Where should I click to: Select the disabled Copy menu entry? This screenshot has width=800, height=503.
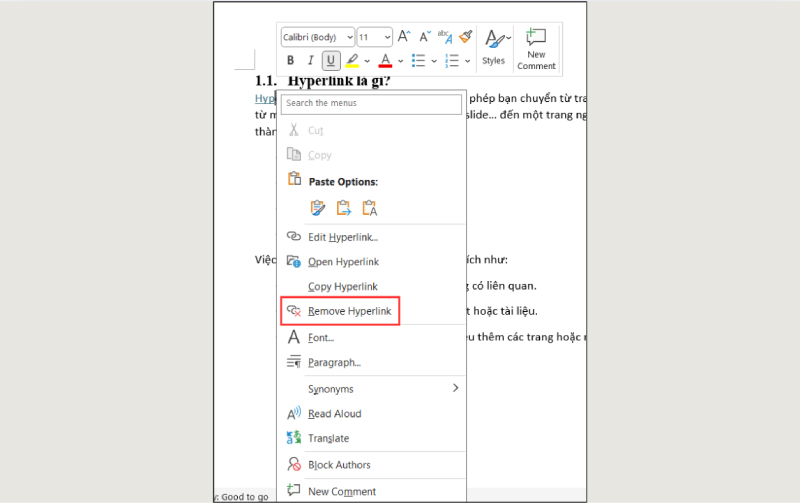(x=371, y=155)
